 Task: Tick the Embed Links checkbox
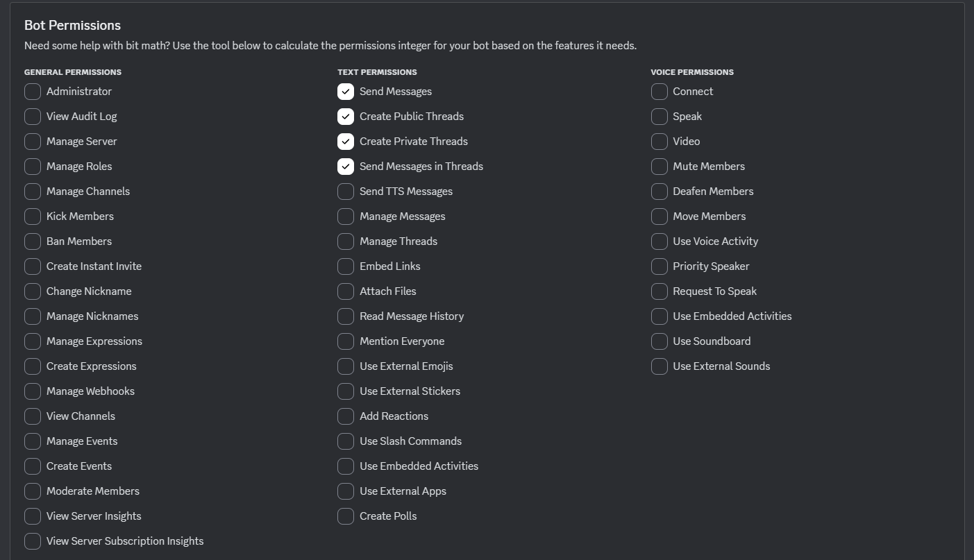[346, 266]
